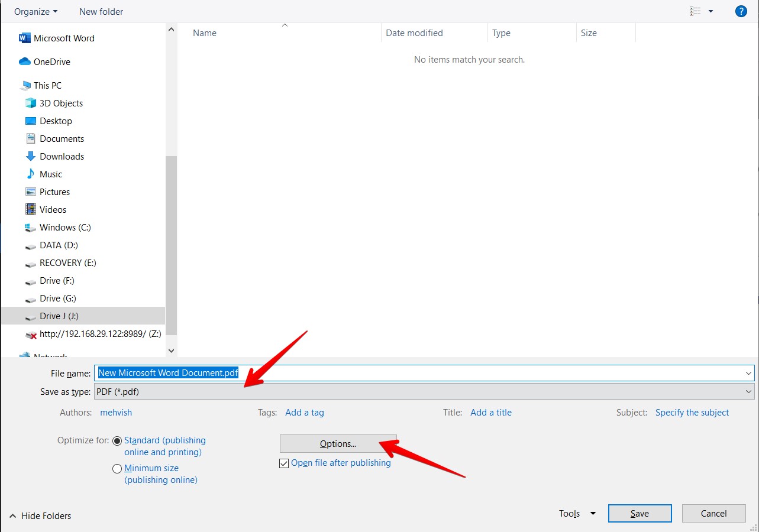Click New folder in the toolbar

click(x=101, y=11)
